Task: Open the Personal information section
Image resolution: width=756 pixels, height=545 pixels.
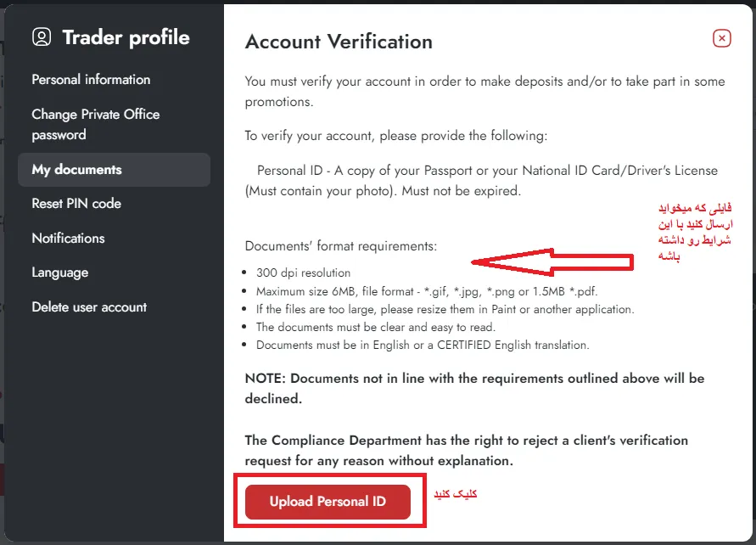Action: pyautogui.click(x=91, y=80)
